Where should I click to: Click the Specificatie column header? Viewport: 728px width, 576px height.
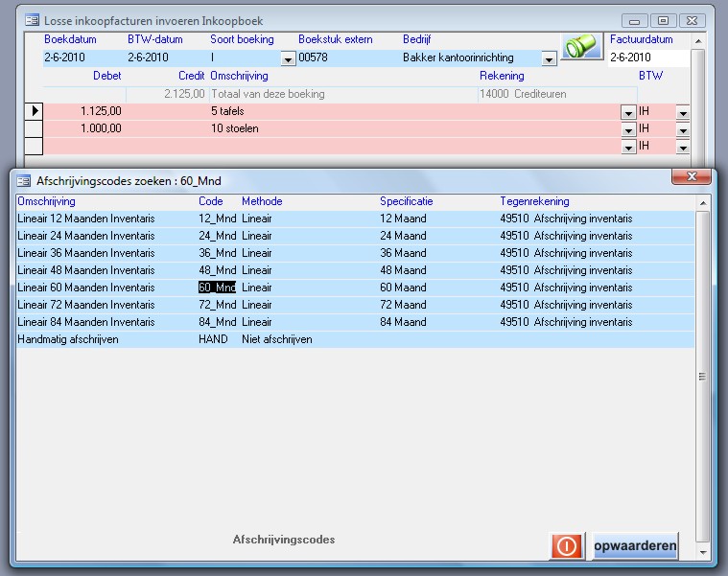pos(407,201)
